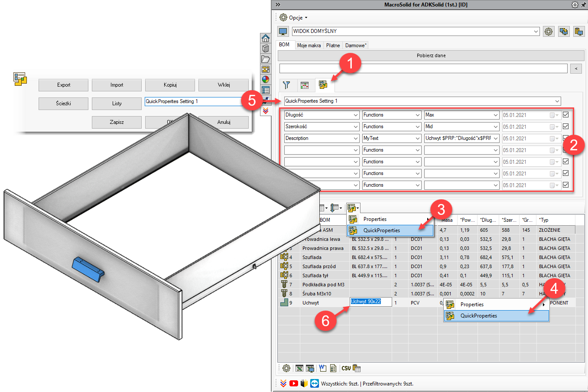
Task: Click the yellow properties icon in sidebar
Action: point(266,69)
